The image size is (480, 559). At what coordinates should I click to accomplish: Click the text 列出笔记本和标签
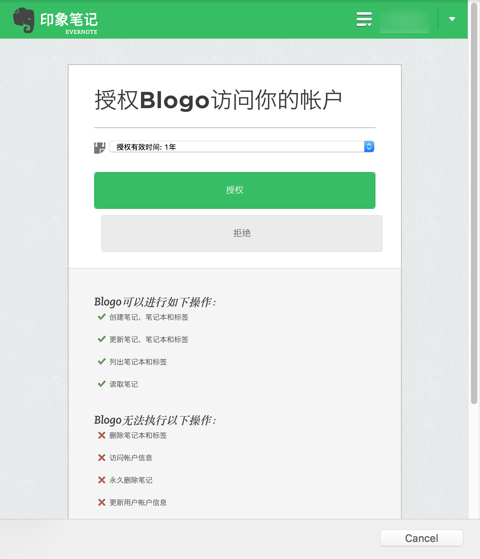[x=138, y=362]
